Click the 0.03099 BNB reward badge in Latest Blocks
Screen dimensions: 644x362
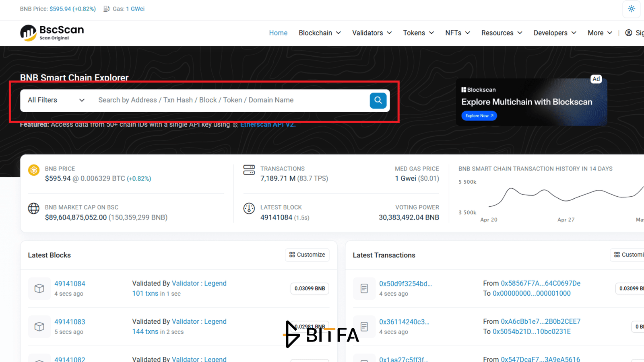pyautogui.click(x=310, y=288)
